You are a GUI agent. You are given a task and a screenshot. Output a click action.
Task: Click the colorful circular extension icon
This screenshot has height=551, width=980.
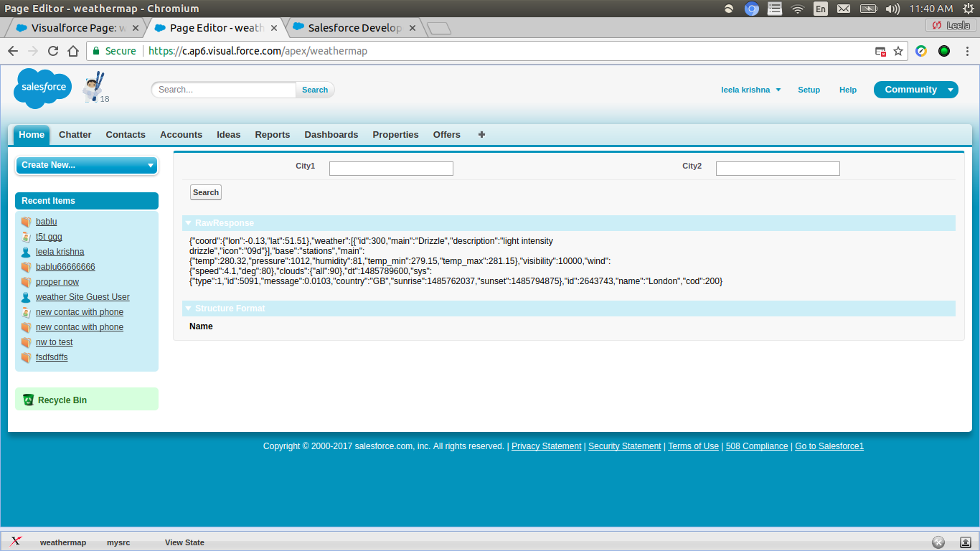pyautogui.click(x=921, y=51)
